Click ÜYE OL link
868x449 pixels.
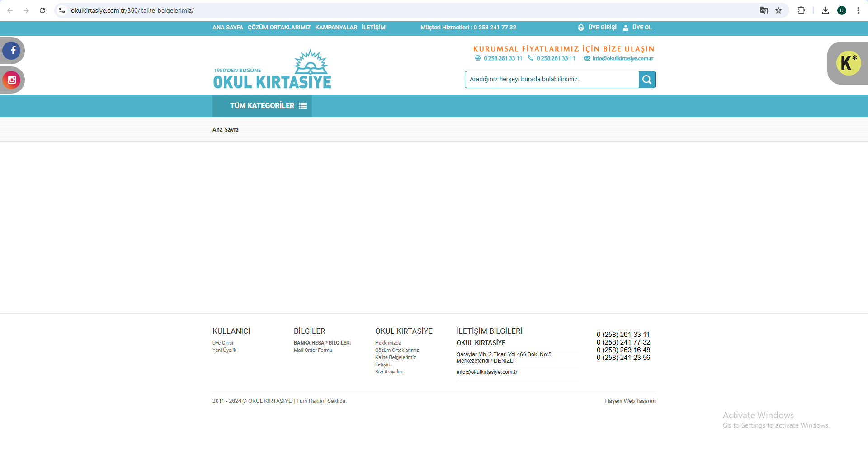coord(642,28)
